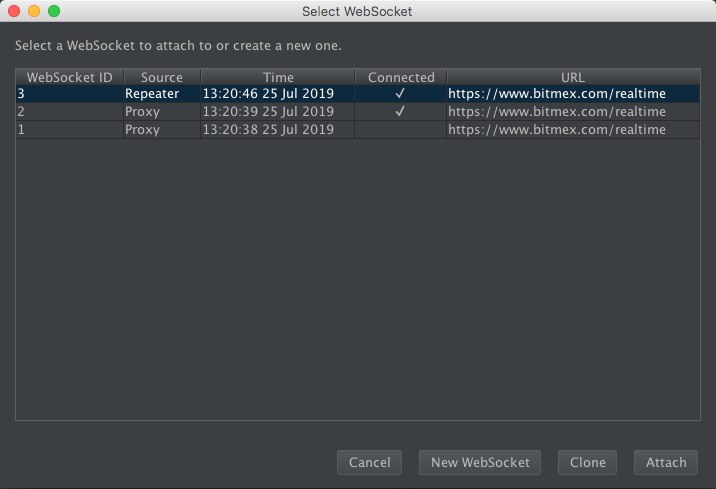Sort by WebSocket ID column header

69,77
